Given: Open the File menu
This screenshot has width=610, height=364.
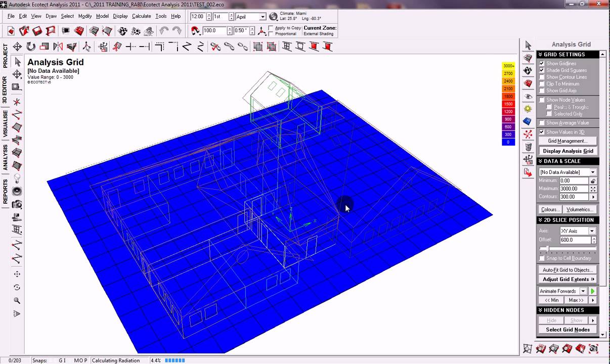Looking at the screenshot, I should [11, 16].
